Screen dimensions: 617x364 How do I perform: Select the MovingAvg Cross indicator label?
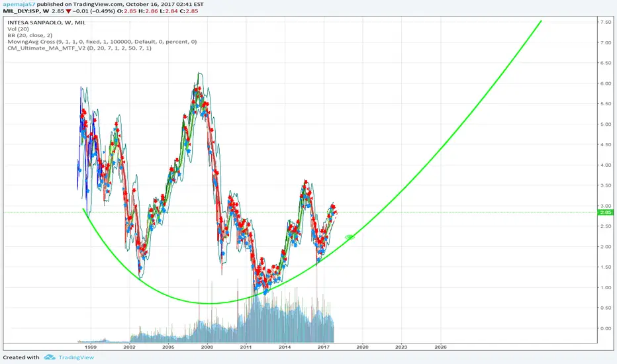(102, 41)
